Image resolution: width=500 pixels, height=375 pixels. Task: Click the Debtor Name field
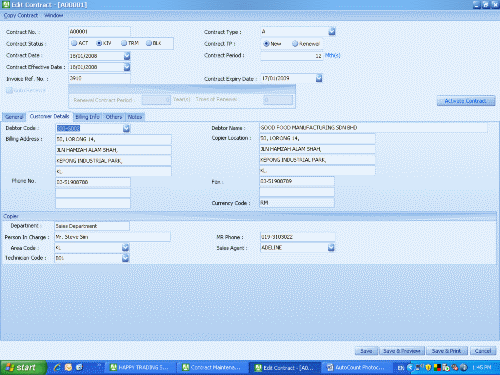[x=373, y=128]
